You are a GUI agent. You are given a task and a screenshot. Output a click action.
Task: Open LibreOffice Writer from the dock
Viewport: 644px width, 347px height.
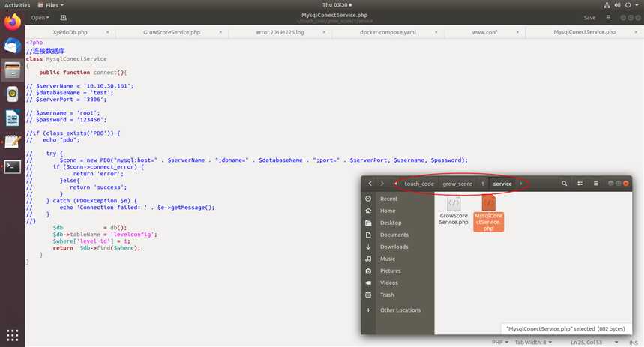click(x=12, y=118)
